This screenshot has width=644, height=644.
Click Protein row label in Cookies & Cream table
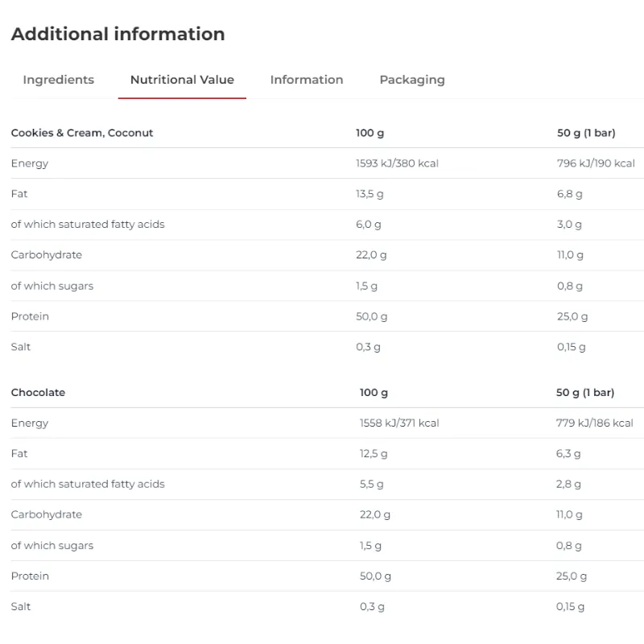coord(30,316)
